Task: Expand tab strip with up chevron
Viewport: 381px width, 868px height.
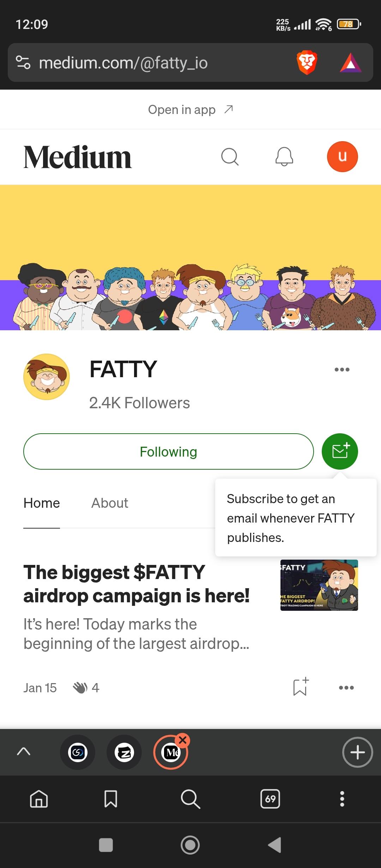Action: (24, 752)
